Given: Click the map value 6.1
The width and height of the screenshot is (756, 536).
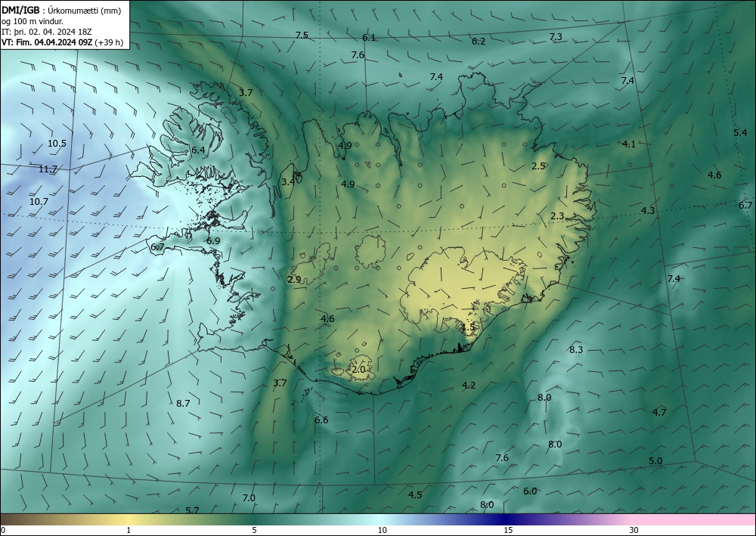Looking at the screenshot, I should click(369, 38).
